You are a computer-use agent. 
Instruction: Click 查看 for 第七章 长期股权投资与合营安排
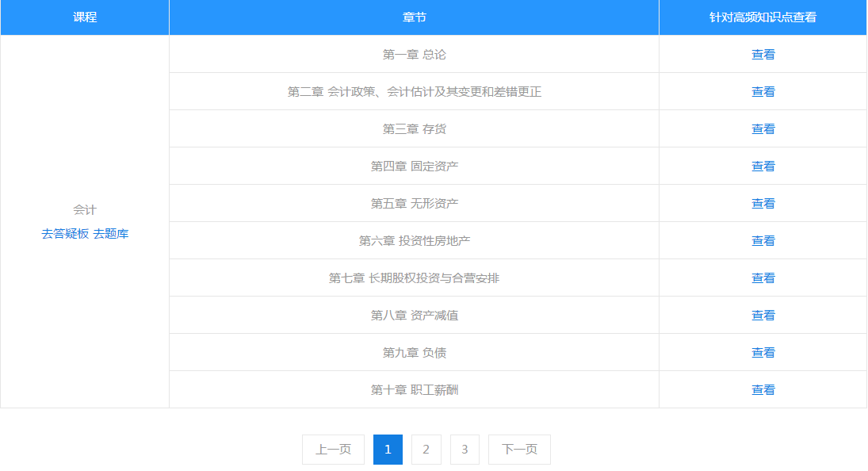coord(763,278)
